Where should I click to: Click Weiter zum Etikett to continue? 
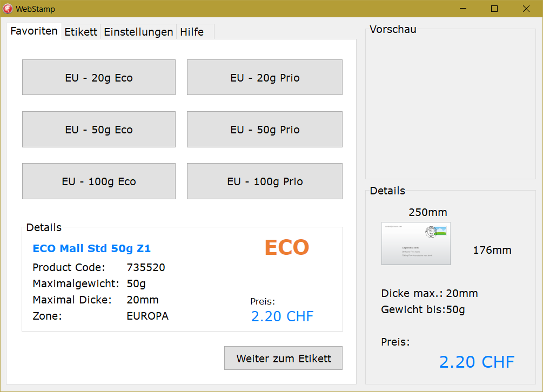pyautogui.click(x=283, y=359)
